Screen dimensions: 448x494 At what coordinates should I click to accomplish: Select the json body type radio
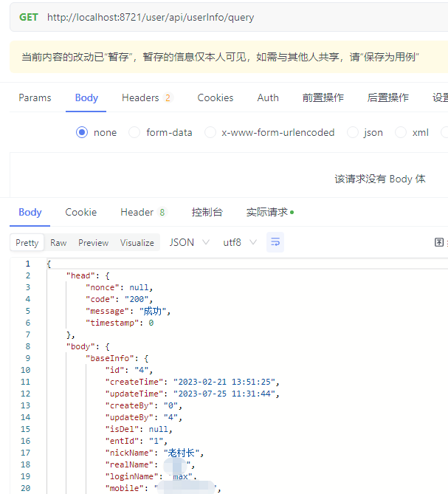click(x=353, y=133)
